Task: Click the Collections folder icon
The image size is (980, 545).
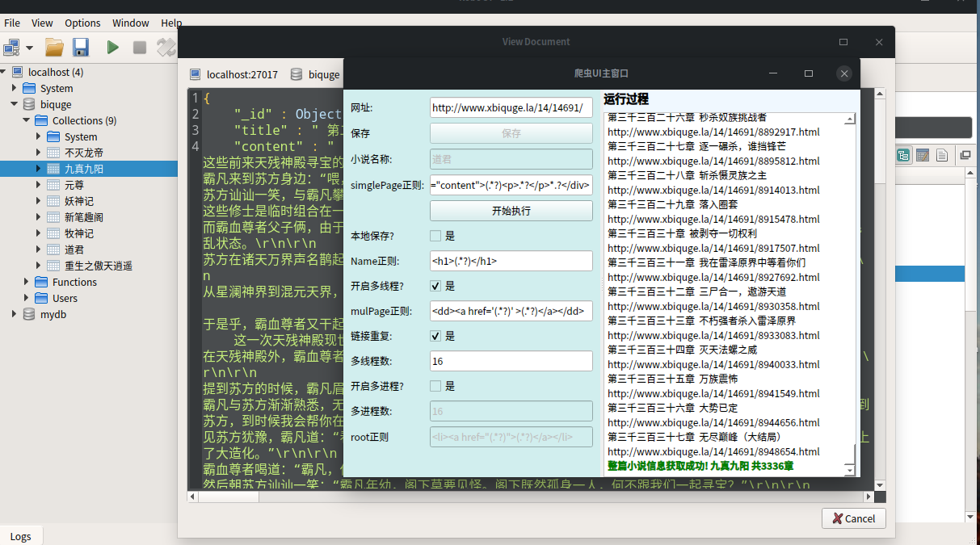Action: point(42,120)
